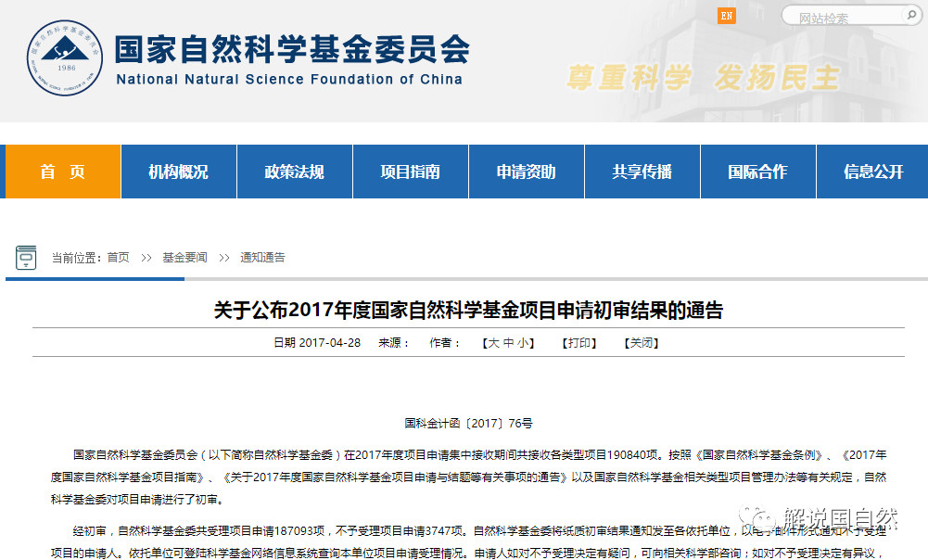Open the 国际合作 navigation item
928x560 pixels.
point(758,172)
